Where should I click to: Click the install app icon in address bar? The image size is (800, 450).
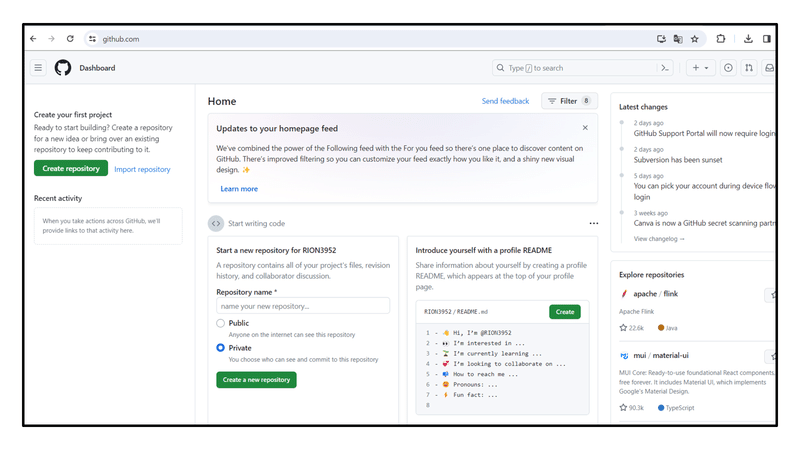(661, 39)
